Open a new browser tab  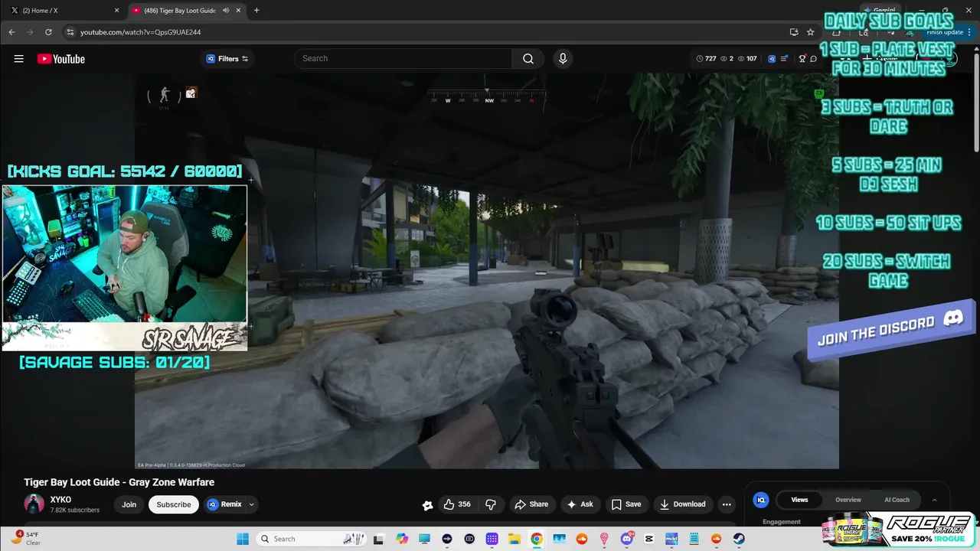click(256, 11)
